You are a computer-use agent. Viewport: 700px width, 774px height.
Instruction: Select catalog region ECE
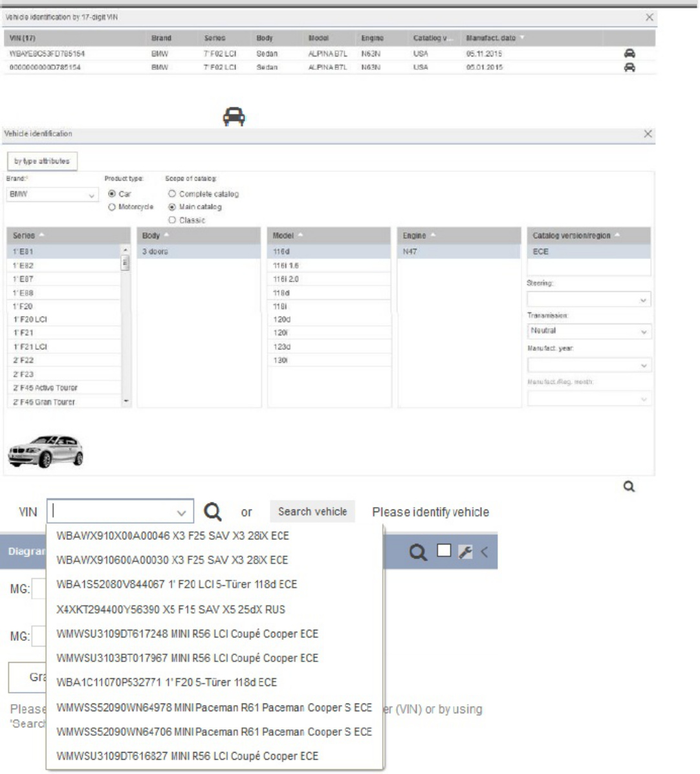point(589,252)
